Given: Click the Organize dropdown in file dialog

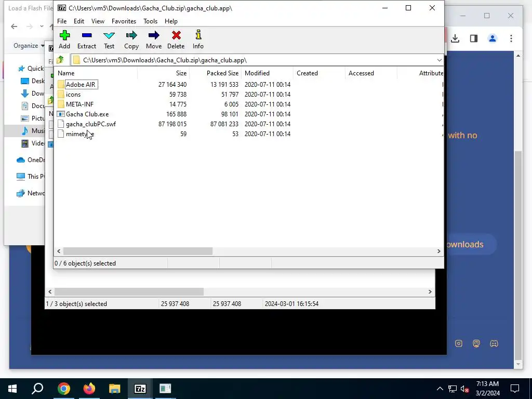Looking at the screenshot, I should (x=29, y=46).
